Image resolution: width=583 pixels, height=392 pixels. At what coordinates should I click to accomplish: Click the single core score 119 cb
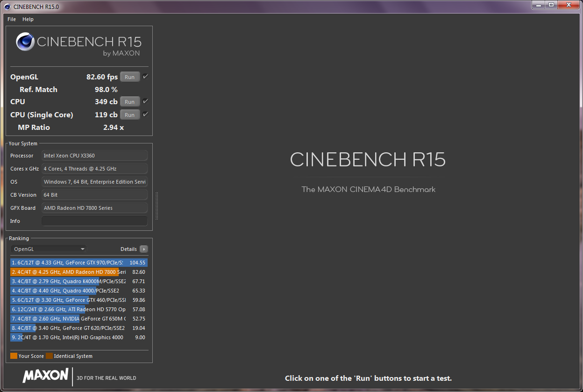coord(106,114)
